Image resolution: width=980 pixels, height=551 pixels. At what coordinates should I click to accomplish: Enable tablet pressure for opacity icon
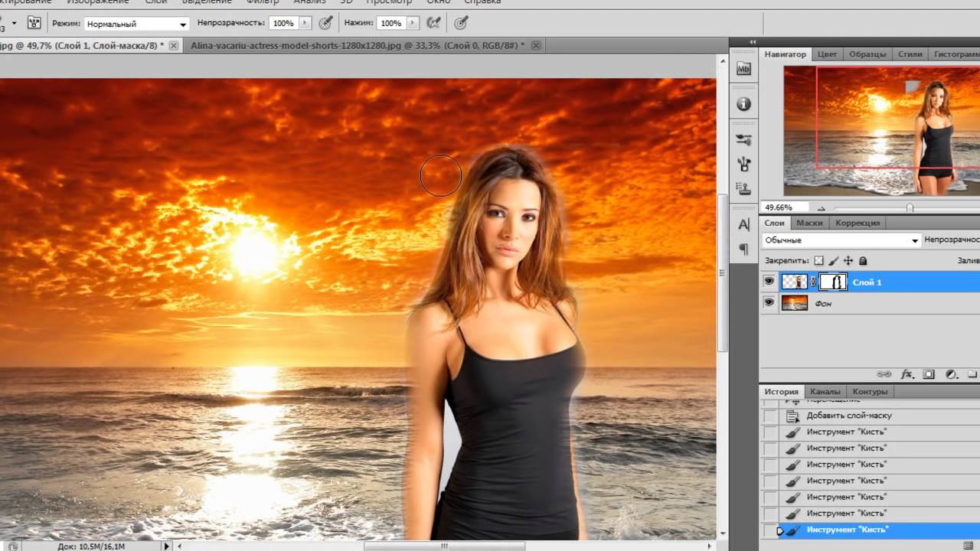326,23
